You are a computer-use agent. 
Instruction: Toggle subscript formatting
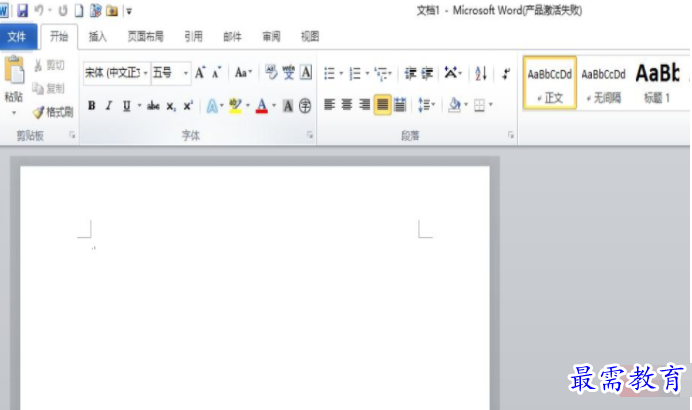click(x=171, y=106)
